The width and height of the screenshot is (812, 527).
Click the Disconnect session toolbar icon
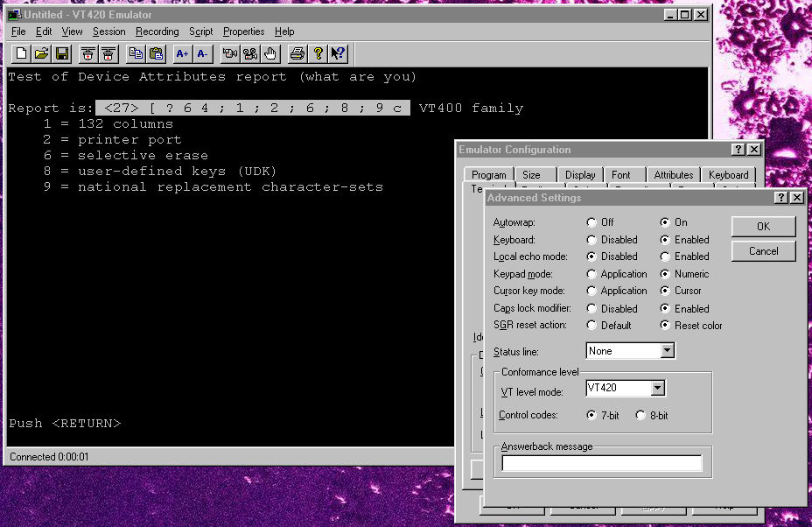coord(108,53)
